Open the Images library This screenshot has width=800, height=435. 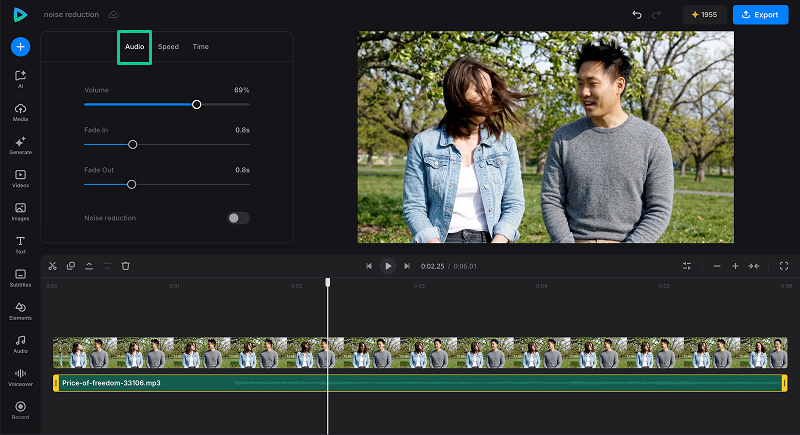pos(20,212)
